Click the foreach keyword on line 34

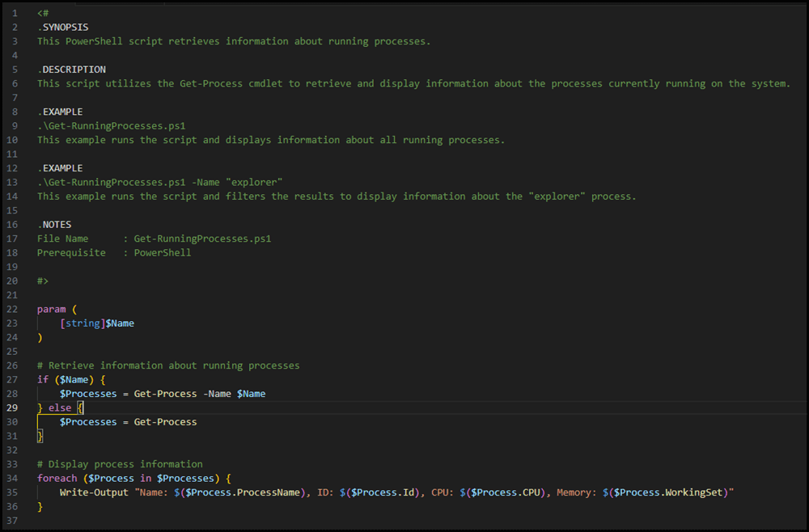click(57, 478)
